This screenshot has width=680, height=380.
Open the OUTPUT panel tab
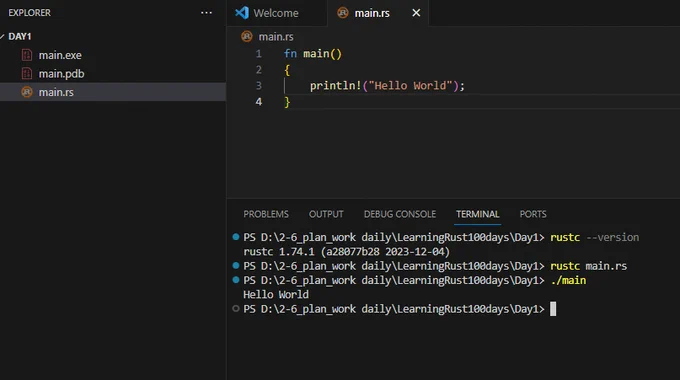pyautogui.click(x=326, y=214)
